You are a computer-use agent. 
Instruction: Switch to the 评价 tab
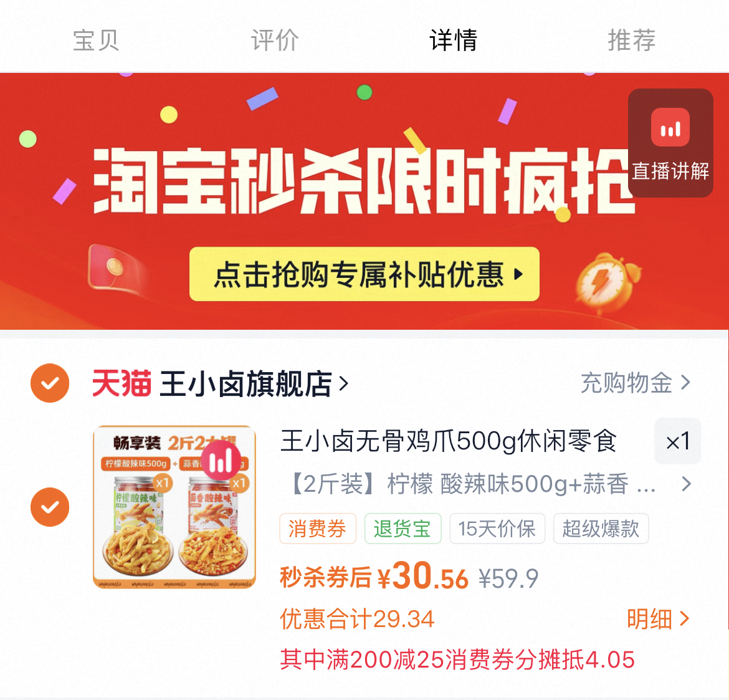(275, 40)
